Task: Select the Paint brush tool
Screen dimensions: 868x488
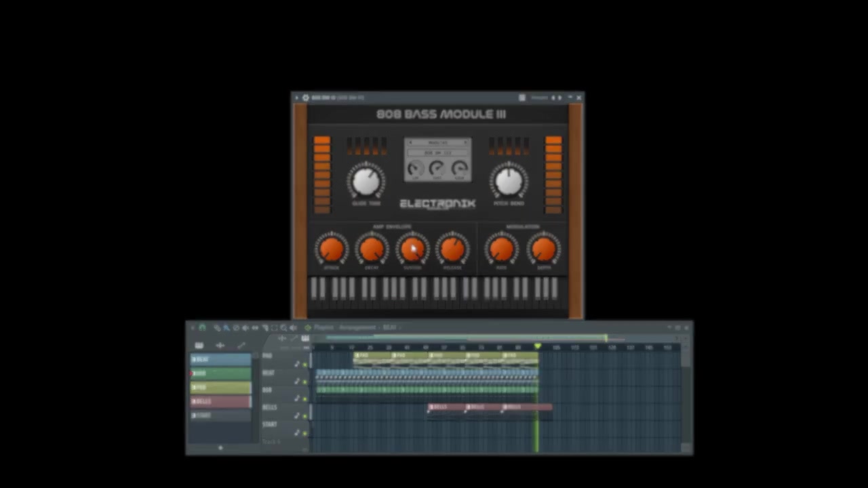Action: [x=226, y=328]
